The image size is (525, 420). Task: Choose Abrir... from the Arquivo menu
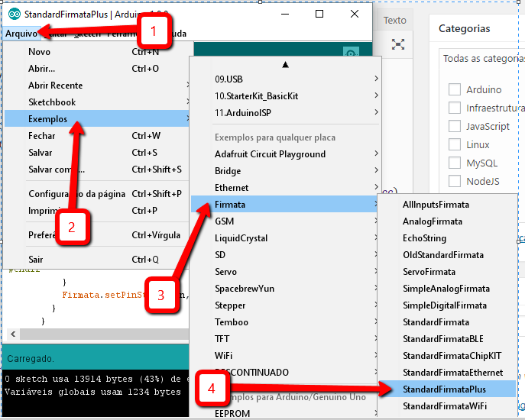pyautogui.click(x=98, y=68)
